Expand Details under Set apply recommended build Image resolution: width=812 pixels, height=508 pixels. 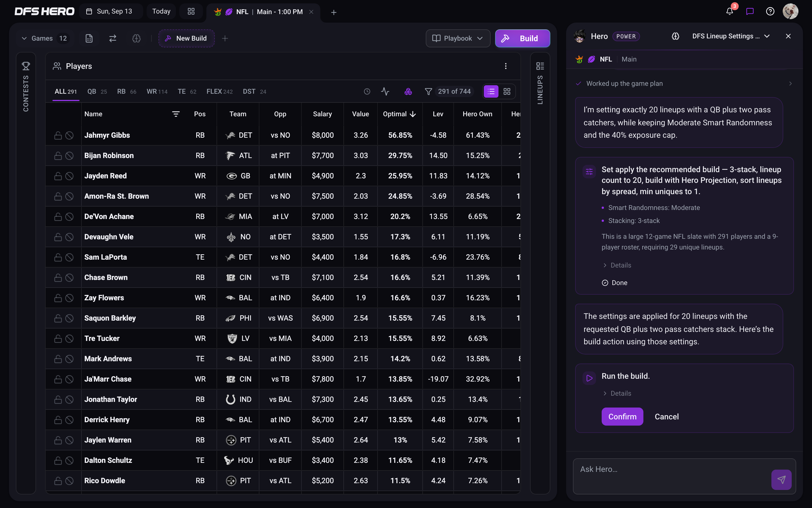[x=617, y=265]
